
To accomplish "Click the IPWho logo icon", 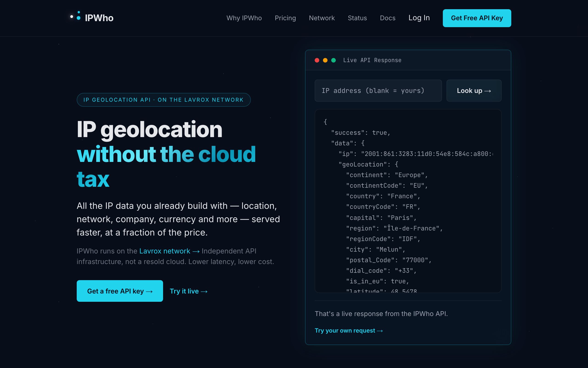I will pos(75,16).
